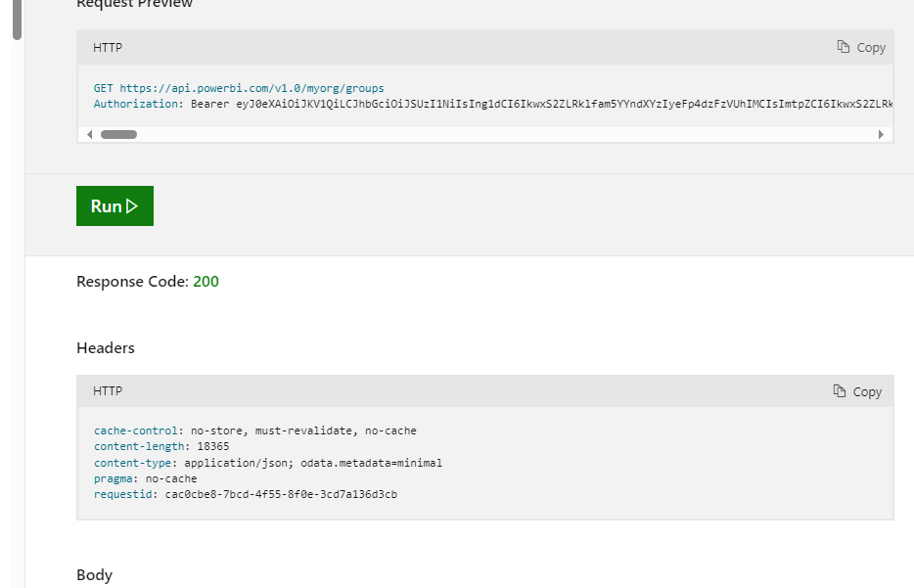Click the Authorization Bearer token text

[493, 104]
